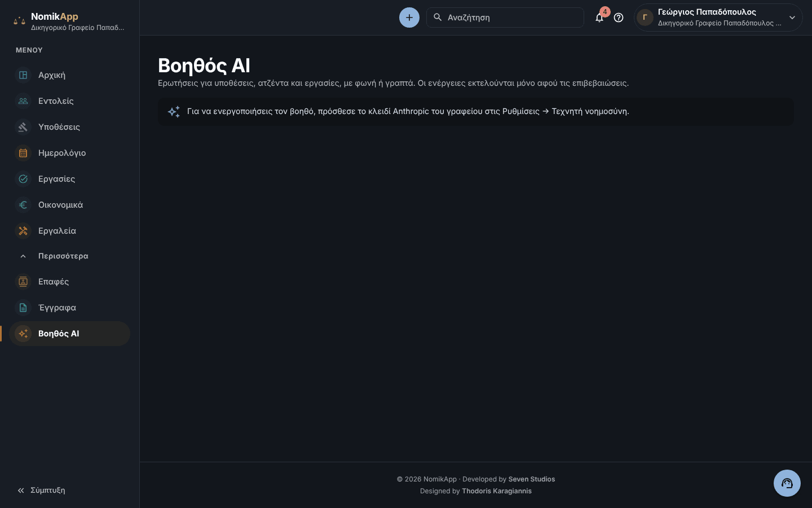Open notifications bell with badge
Viewport: 812px width, 508px height.
(599, 17)
